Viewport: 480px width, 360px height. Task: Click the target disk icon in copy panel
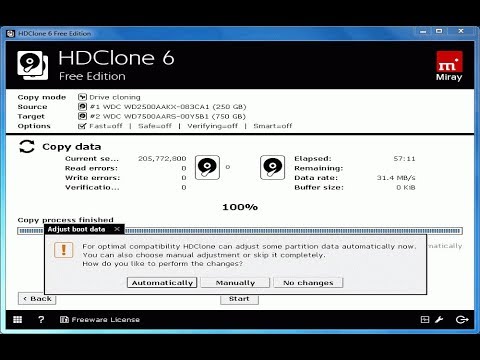point(272,167)
